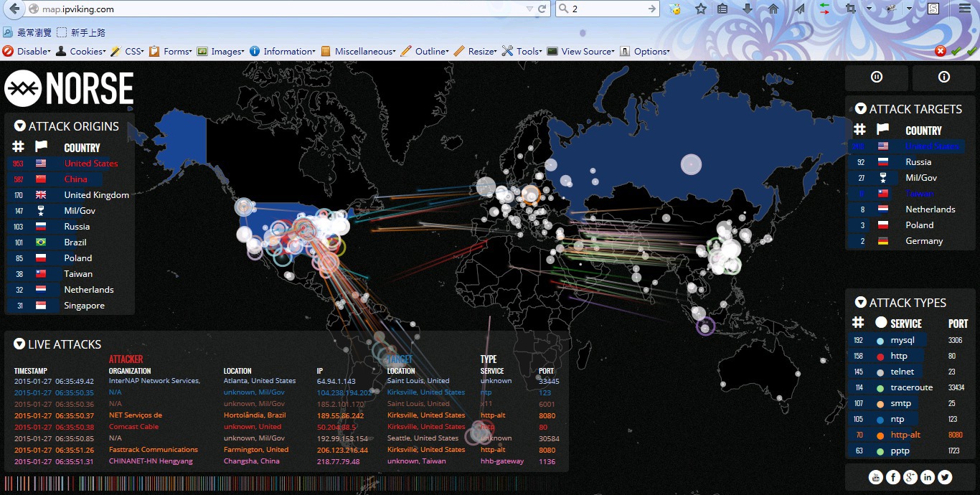
Task: Click the pause button on map
Action: [877, 77]
